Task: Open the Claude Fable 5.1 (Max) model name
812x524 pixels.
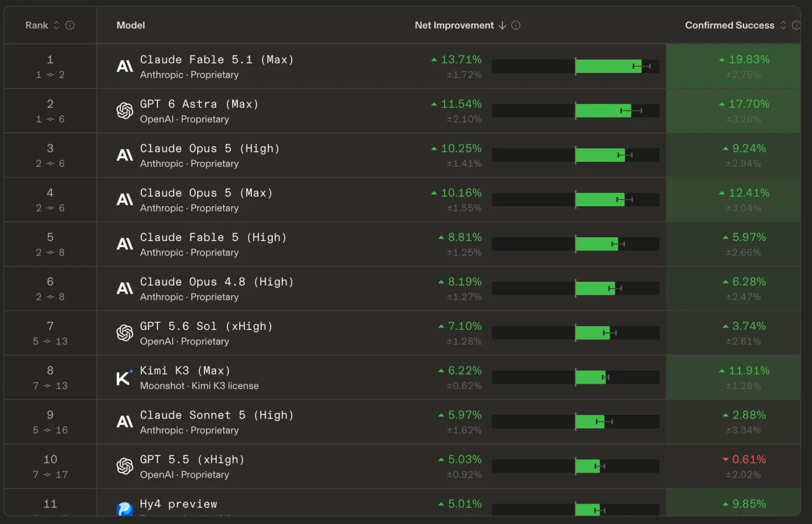Action: click(x=217, y=60)
